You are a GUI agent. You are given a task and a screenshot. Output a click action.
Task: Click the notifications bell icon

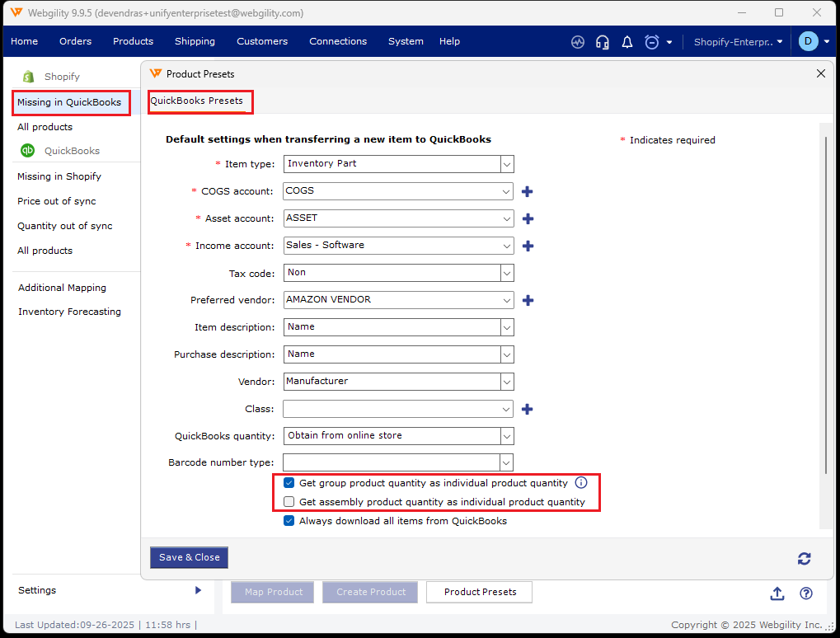tap(627, 42)
